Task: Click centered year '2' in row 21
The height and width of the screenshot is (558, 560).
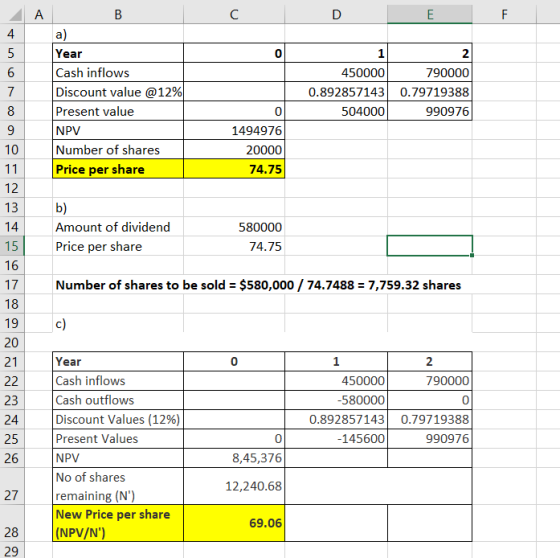Action: pyautogui.click(x=430, y=362)
